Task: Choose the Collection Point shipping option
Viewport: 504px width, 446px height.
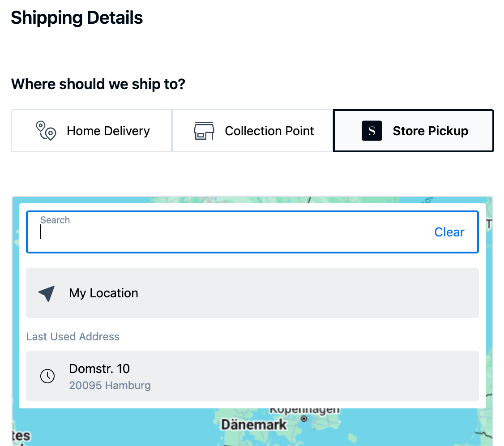Action: (x=253, y=131)
